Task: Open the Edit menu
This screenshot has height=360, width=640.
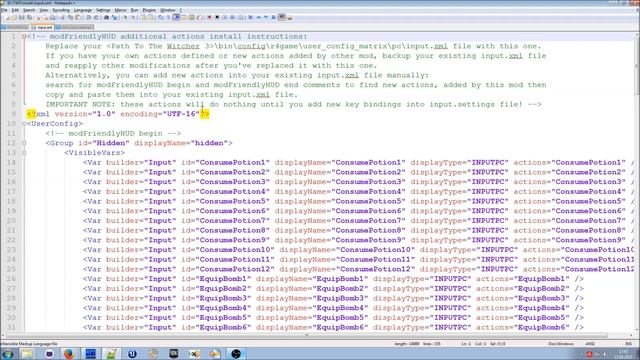Action: pyautogui.click(x=15, y=10)
